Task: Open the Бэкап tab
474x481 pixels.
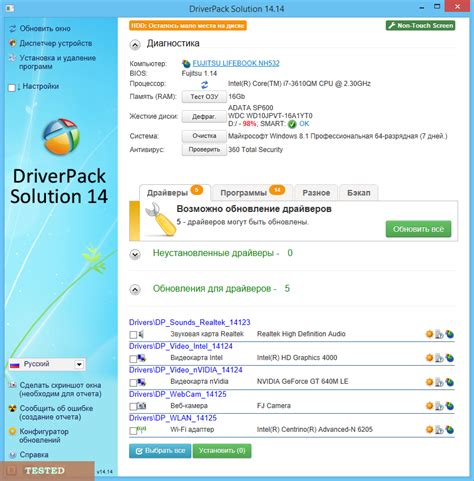Action: [x=359, y=193]
